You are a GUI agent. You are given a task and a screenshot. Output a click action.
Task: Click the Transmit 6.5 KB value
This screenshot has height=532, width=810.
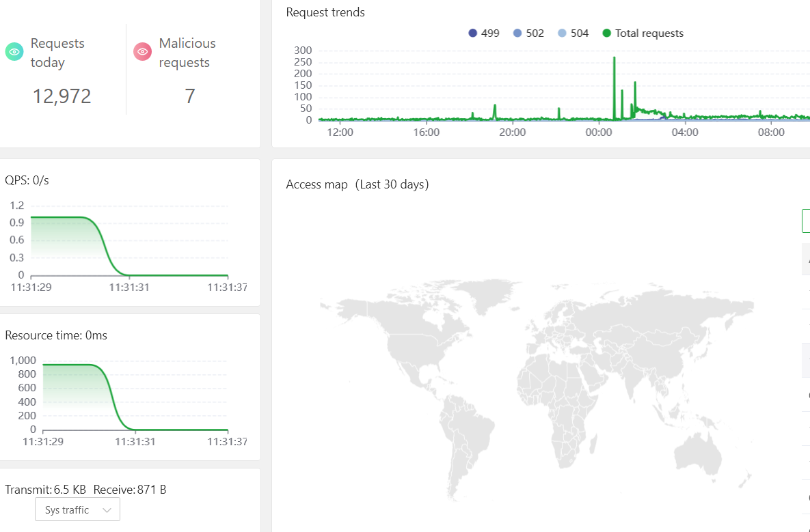(x=70, y=490)
